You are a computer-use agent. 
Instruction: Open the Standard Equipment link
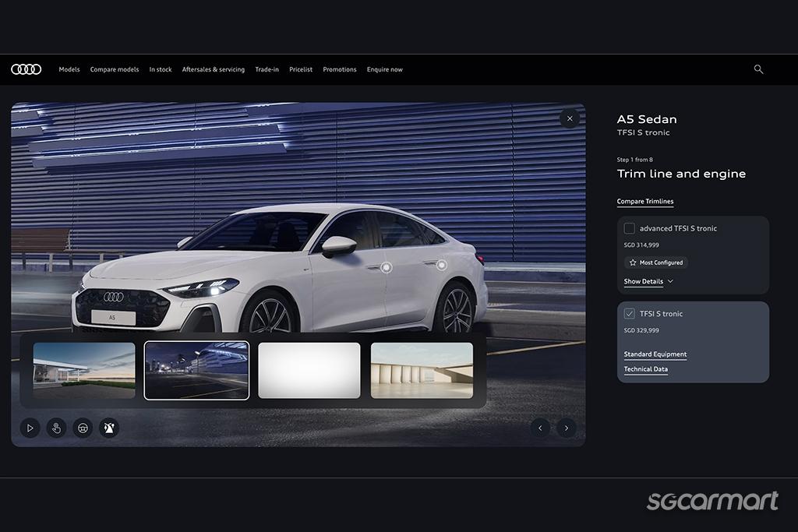click(x=655, y=354)
